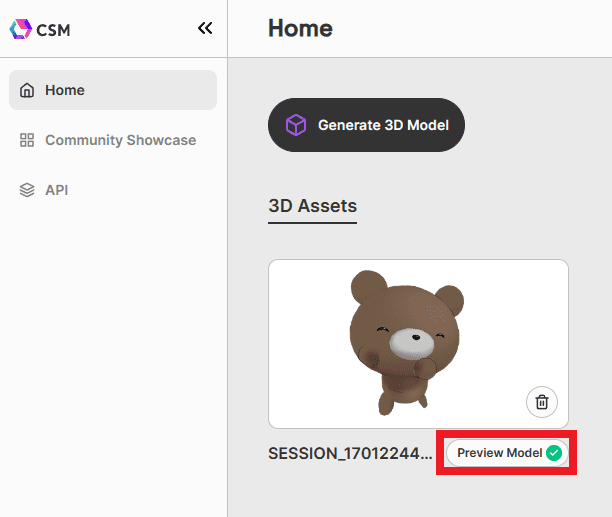Click the green checkmark status icon

point(554,453)
